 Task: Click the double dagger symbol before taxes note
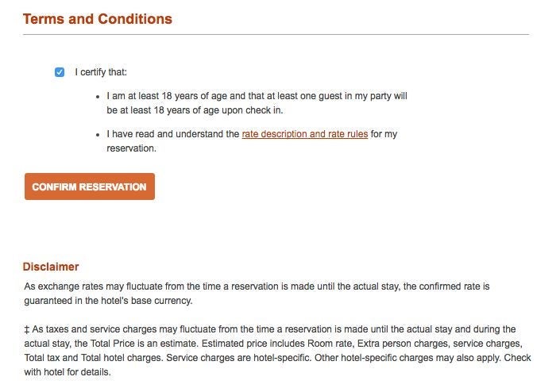[27, 329]
